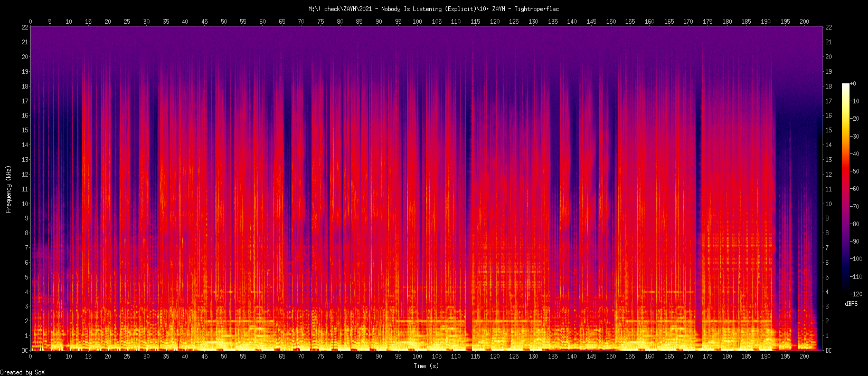The image size is (868, 376).
Task: Click the "DC" label on the left frequency axis
Action: [25, 350]
